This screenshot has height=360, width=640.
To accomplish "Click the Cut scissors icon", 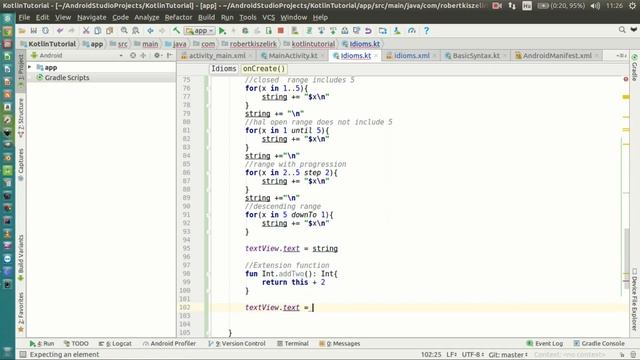I will point(86,31).
